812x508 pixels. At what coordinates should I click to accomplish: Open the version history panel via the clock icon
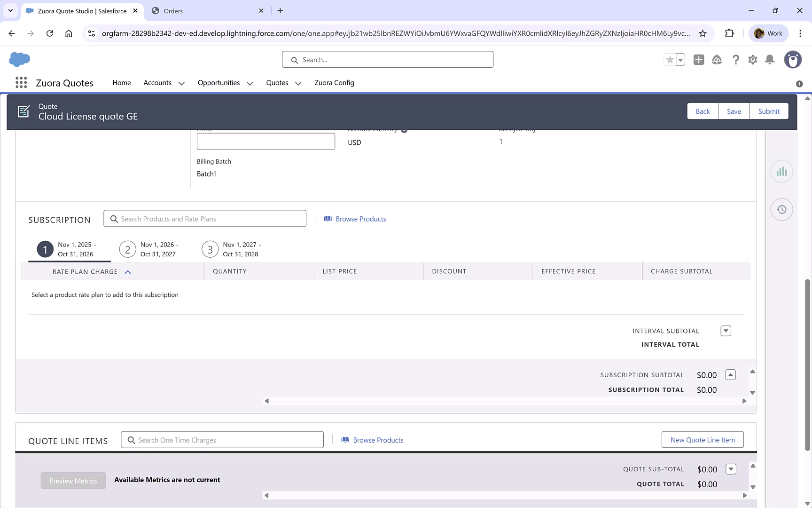[781, 209]
